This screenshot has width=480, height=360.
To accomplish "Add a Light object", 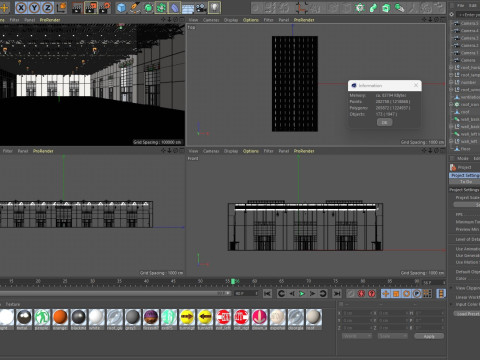I will (214, 7).
